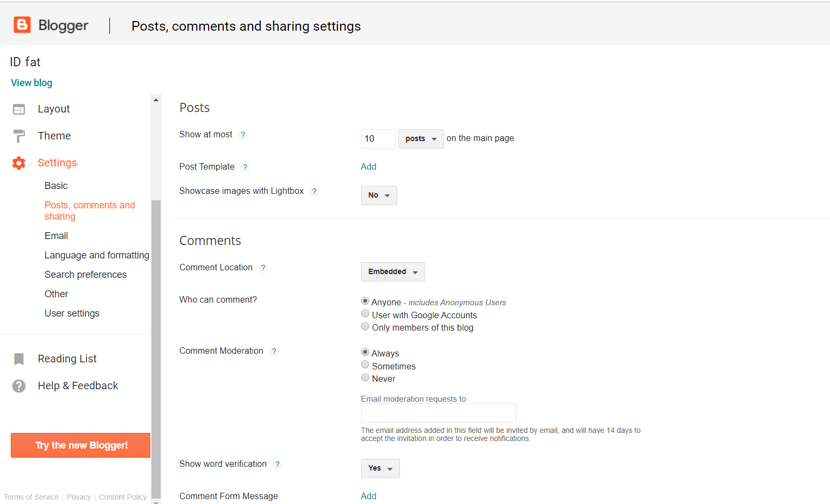Open the Layout menu item
The width and height of the screenshot is (830, 504).
54,109
